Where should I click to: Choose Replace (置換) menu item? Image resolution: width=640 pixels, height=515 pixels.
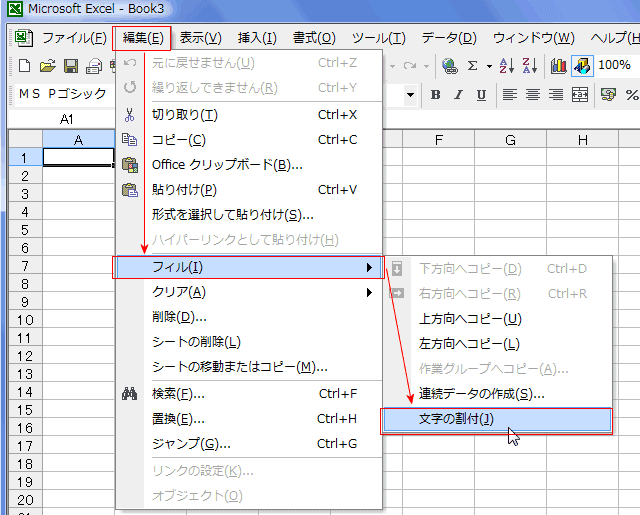249,419
